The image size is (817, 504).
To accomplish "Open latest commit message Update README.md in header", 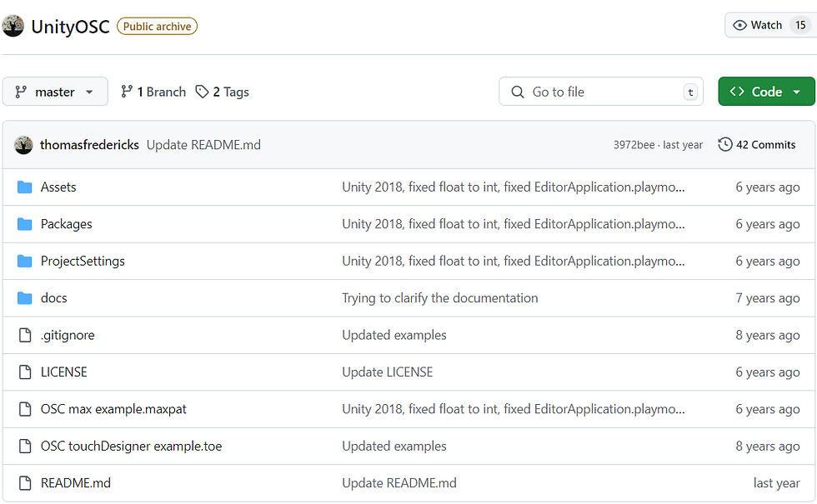I will point(203,145).
